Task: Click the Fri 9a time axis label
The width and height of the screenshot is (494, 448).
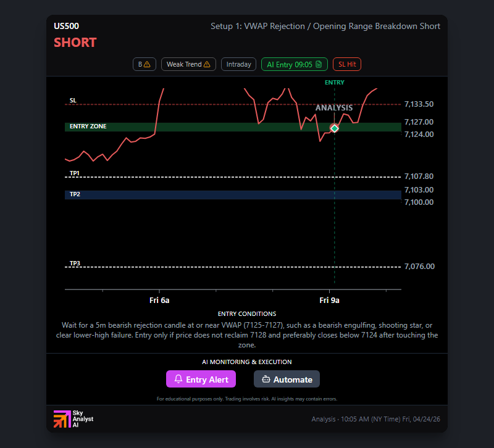Action: click(x=329, y=301)
